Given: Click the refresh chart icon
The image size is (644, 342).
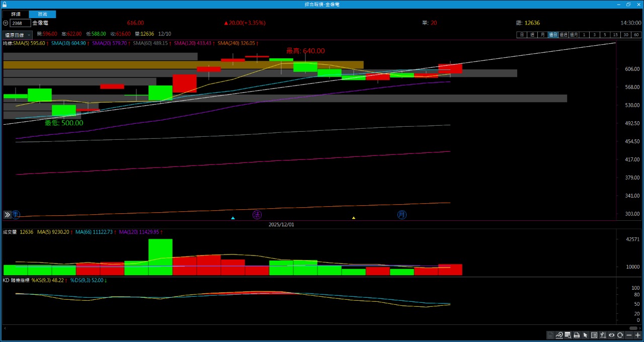Looking at the screenshot, I should click(x=620, y=335).
